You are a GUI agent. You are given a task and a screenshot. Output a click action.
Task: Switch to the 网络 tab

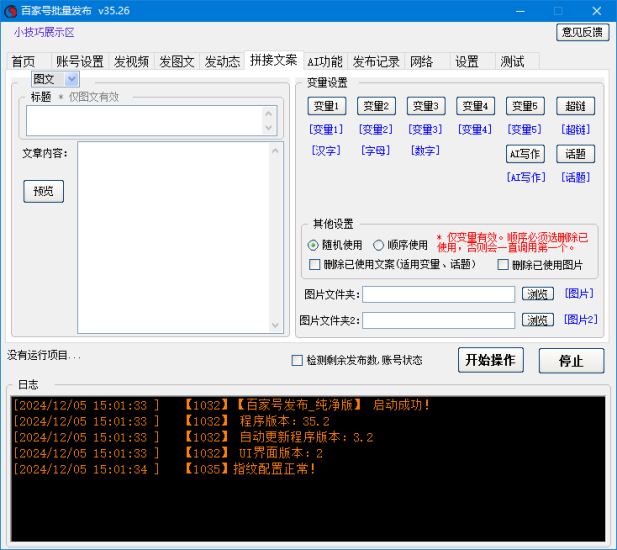click(427, 61)
